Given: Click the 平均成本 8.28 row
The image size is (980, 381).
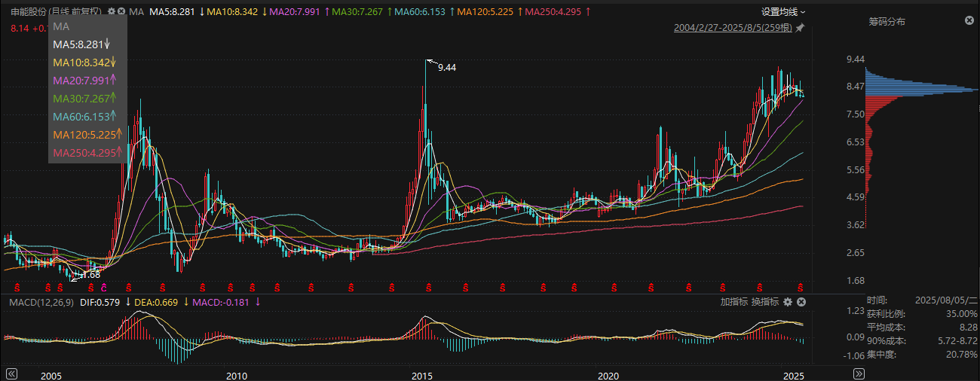Looking at the screenshot, I should coord(921,328).
